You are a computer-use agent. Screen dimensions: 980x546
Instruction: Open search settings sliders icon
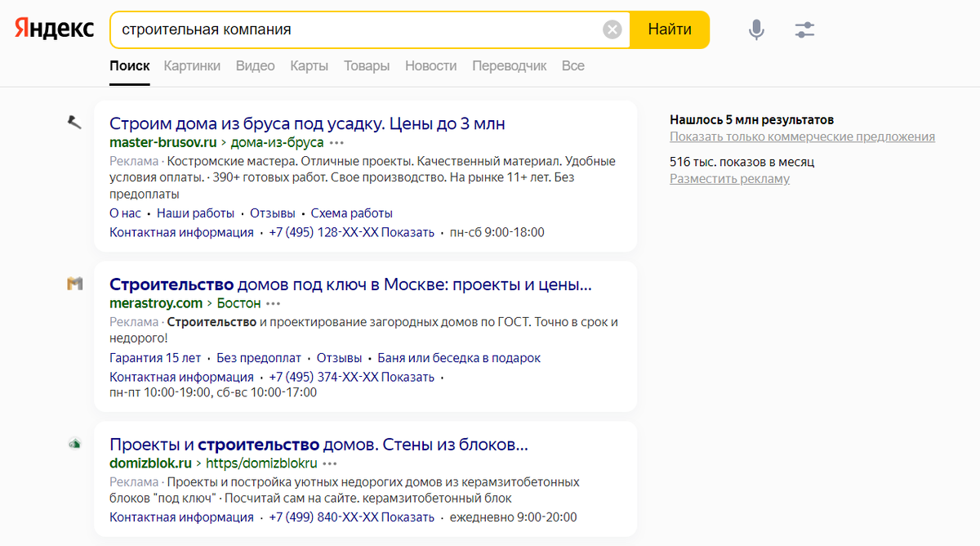coord(805,30)
